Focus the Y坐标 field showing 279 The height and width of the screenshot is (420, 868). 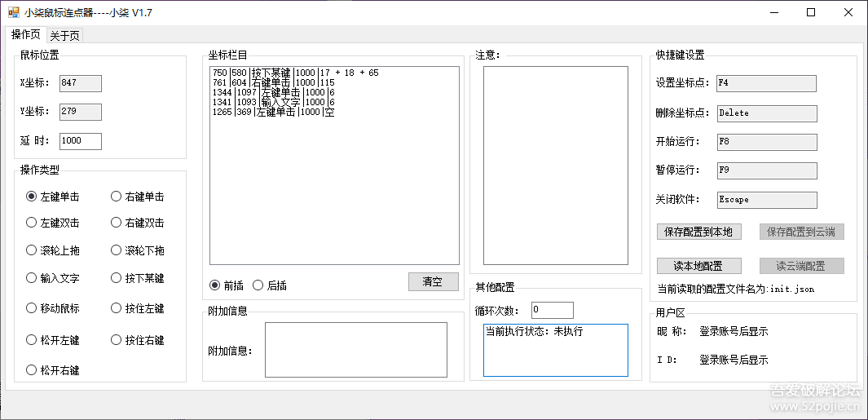click(x=80, y=112)
